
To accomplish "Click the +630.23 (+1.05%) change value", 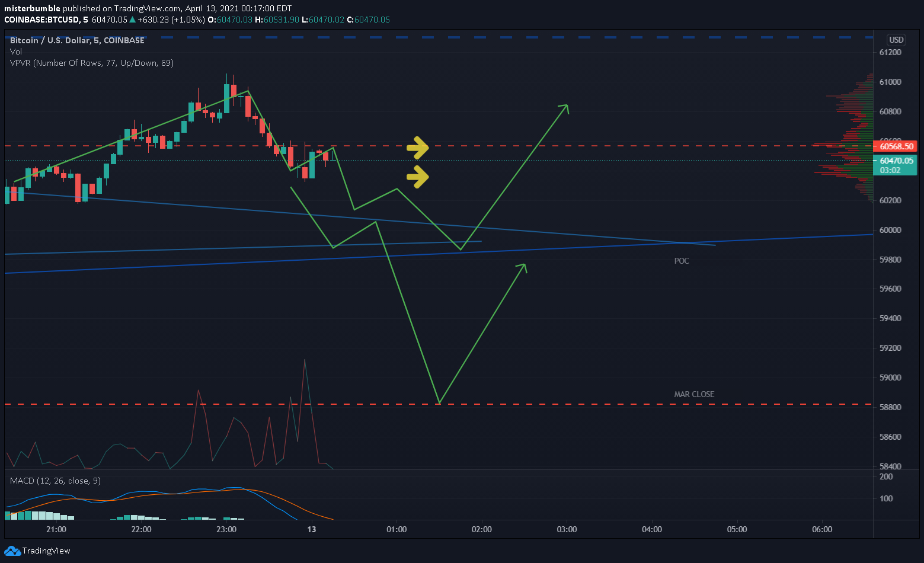I will [x=171, y=20].
